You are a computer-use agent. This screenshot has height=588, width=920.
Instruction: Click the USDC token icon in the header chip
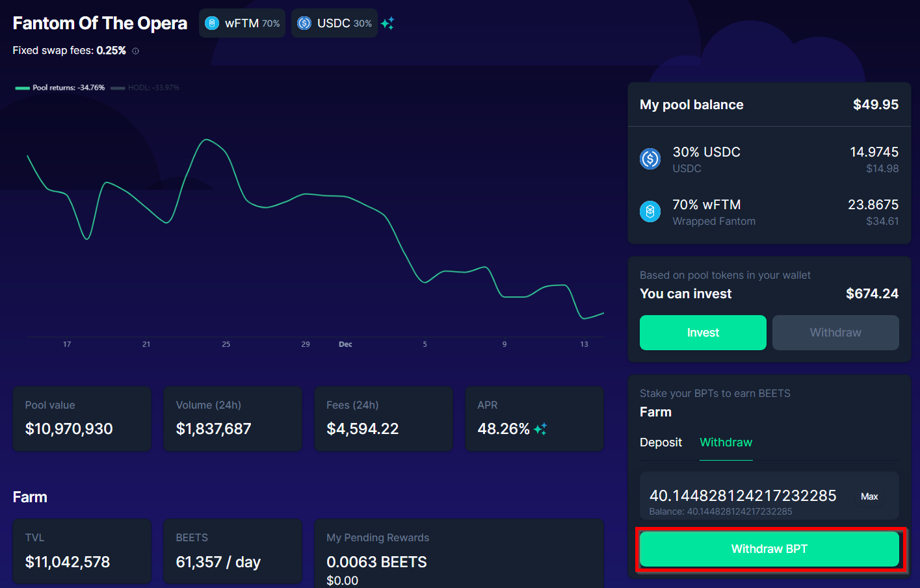click(x=304, y=23)
